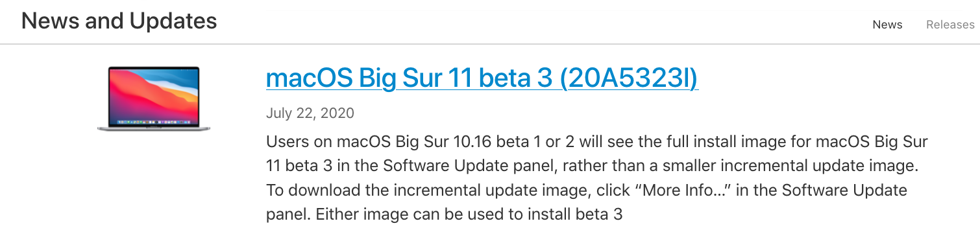Click the build number (20A5323l) in the headline
Image resolution: width=980 pixels, height=243 pixels.
tap(628, 78)
